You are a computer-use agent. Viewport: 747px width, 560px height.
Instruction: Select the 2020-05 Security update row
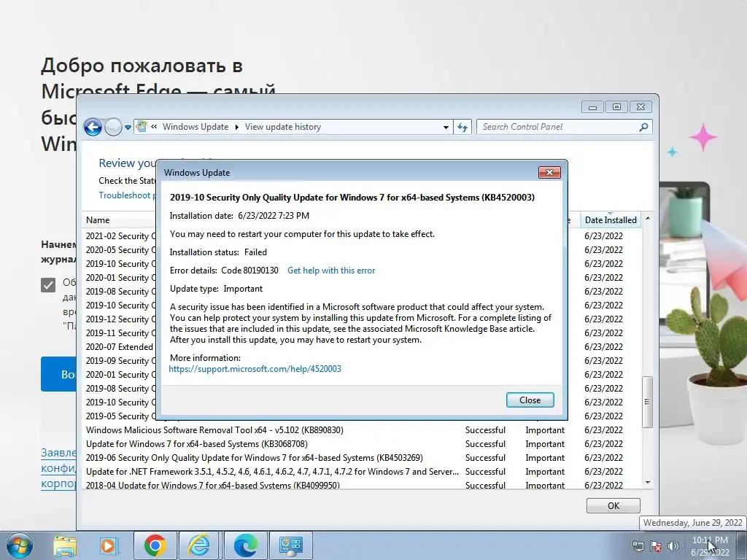click(120, 250)
